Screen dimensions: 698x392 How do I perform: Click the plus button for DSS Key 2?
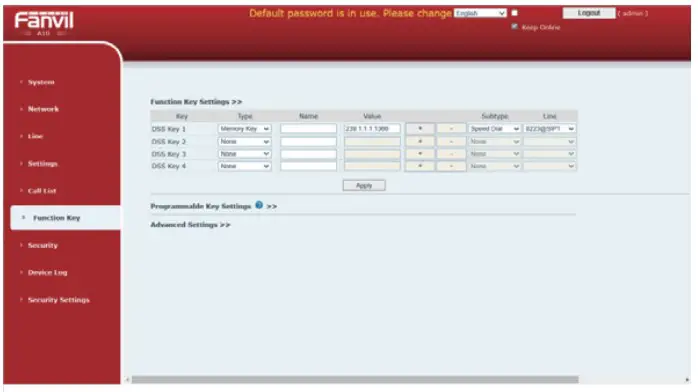click(x=420, y=141)
